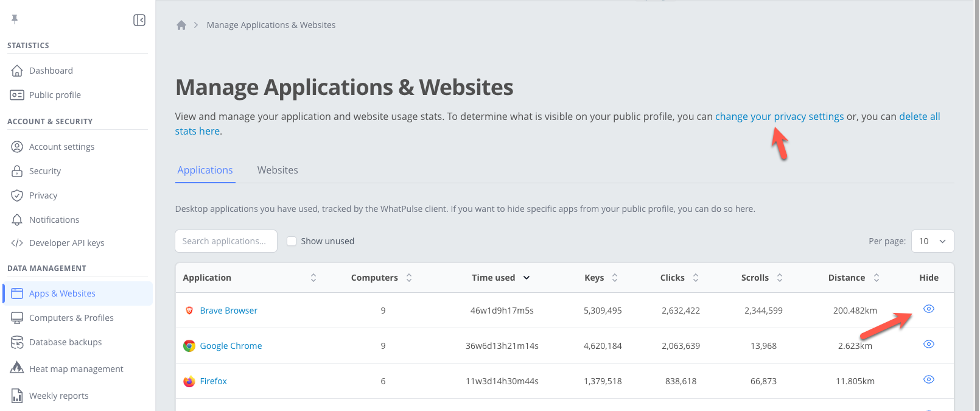
Task: Open the Firefox application link
Action: coord(213,381)
